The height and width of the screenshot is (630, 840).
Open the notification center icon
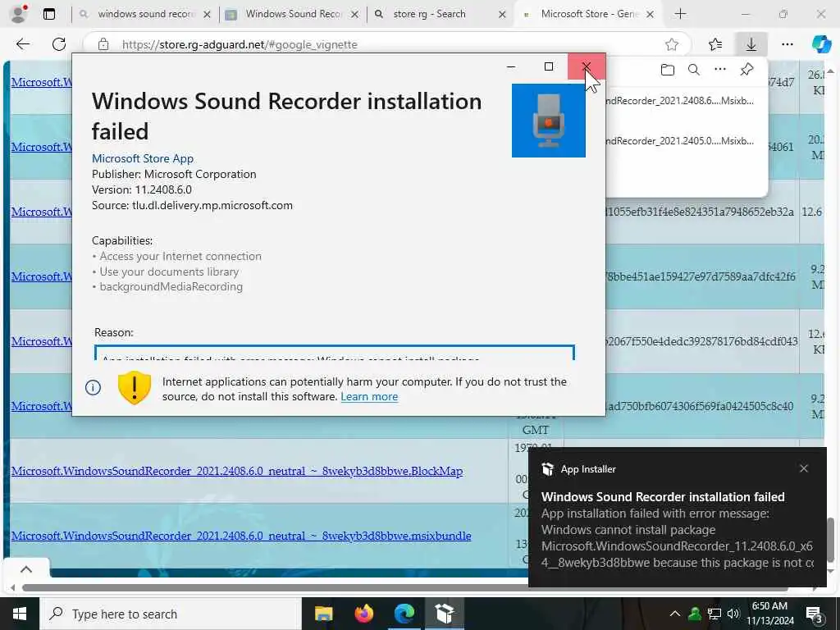click(815, 614)
